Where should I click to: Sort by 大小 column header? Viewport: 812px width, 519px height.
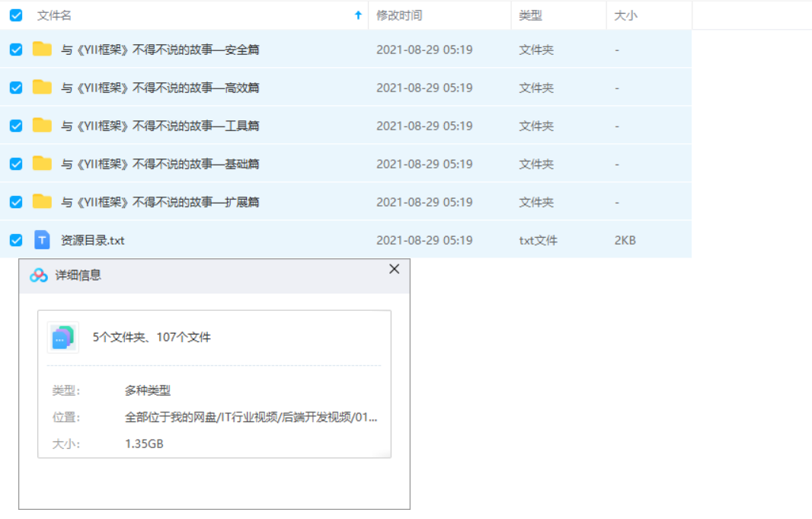coord(625,15)
